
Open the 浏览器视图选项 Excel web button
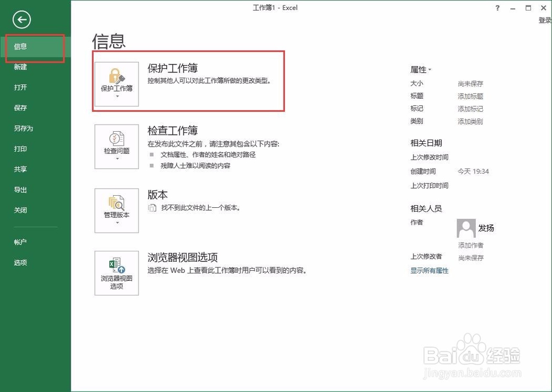(x=116, y=273)
